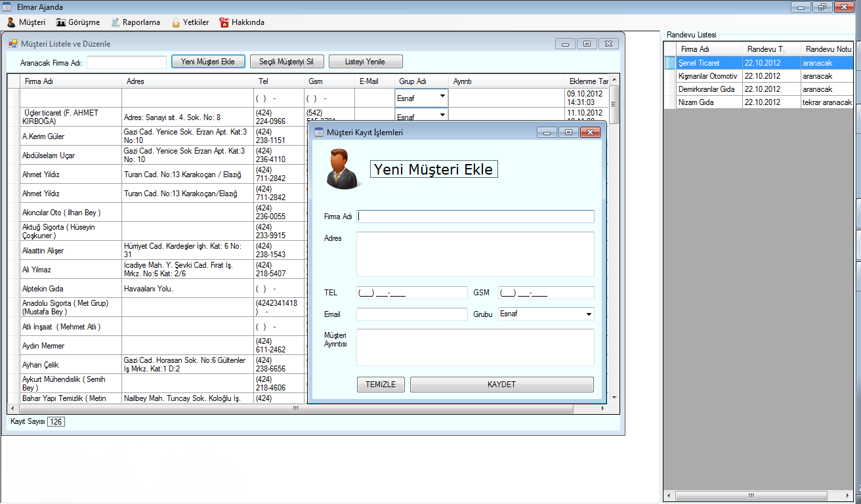Image resolution: width=861 pixels, height=504 pixels.
Task: Click the Müşteri menu icon
Action: pyautogui.click(x=10, y=22)
